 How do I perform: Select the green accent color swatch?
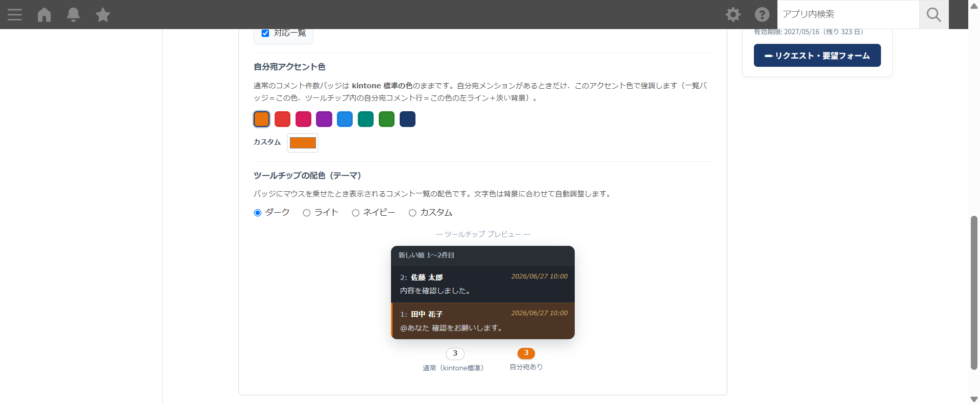(387, 119)
